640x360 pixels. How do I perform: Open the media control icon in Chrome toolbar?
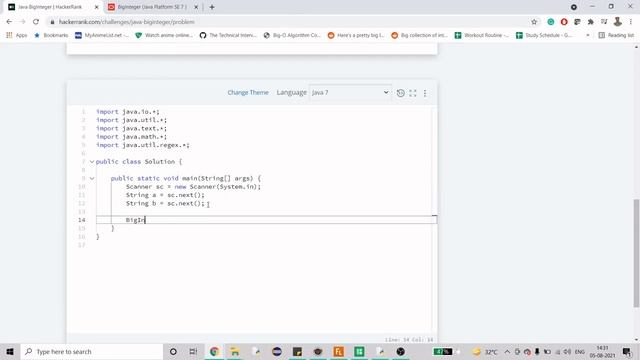[604, 22]
